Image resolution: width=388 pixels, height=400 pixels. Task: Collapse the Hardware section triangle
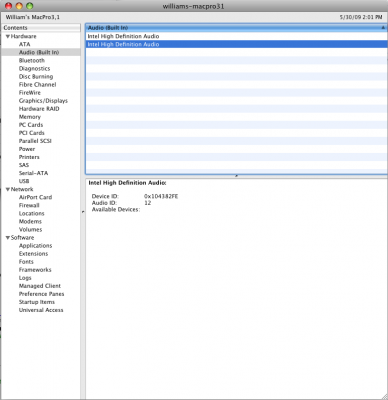click(x=8, y=36)
